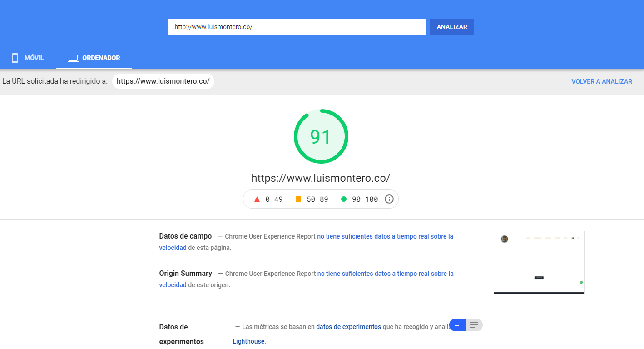Click the 'Origin Summary' heading
The height and width of the screenshot is (349, 644).
click(185, 274)
